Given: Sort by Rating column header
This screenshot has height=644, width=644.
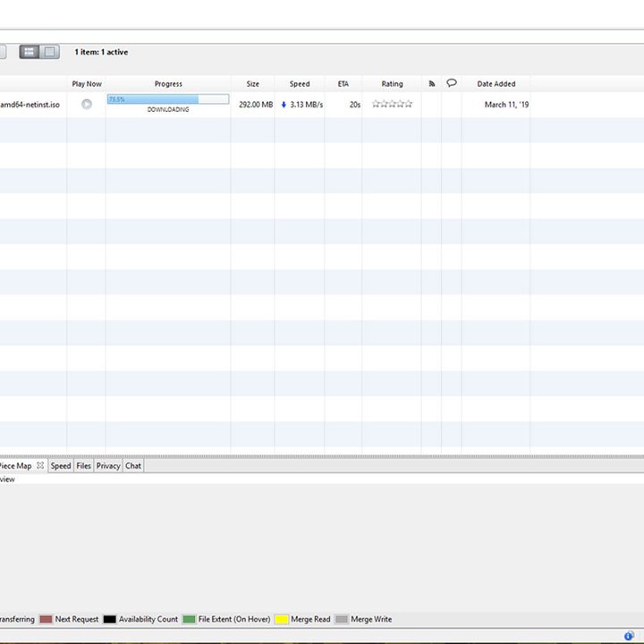Looking at the screenshot, I should point(392,84).
